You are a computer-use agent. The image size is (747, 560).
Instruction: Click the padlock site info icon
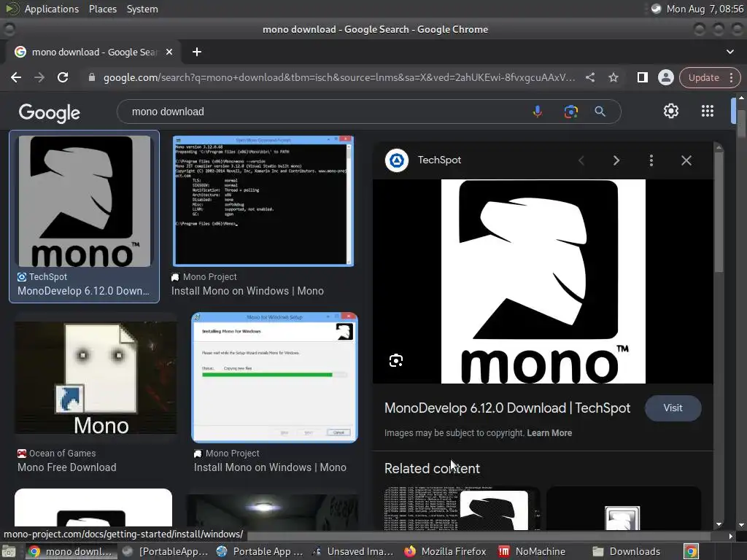click(92, 77)
